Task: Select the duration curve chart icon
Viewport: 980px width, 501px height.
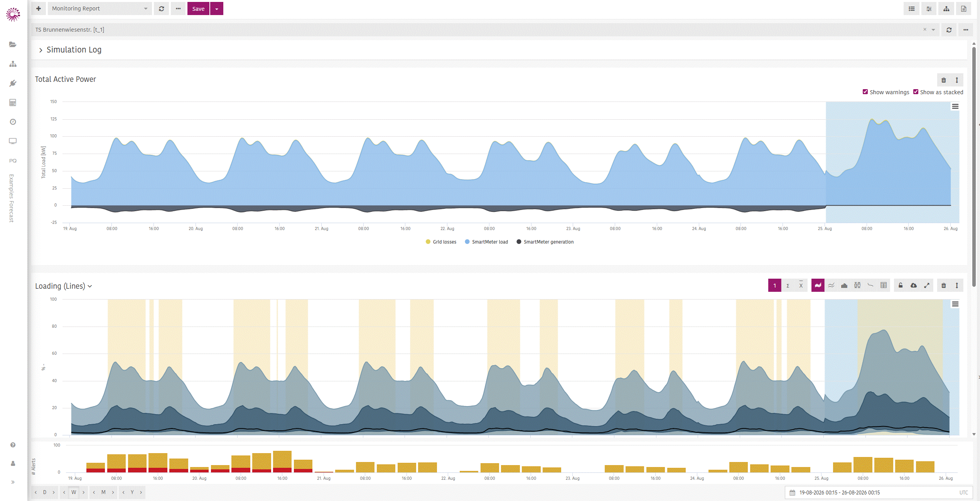Action: pyautogui.click(x=870, y=286)
